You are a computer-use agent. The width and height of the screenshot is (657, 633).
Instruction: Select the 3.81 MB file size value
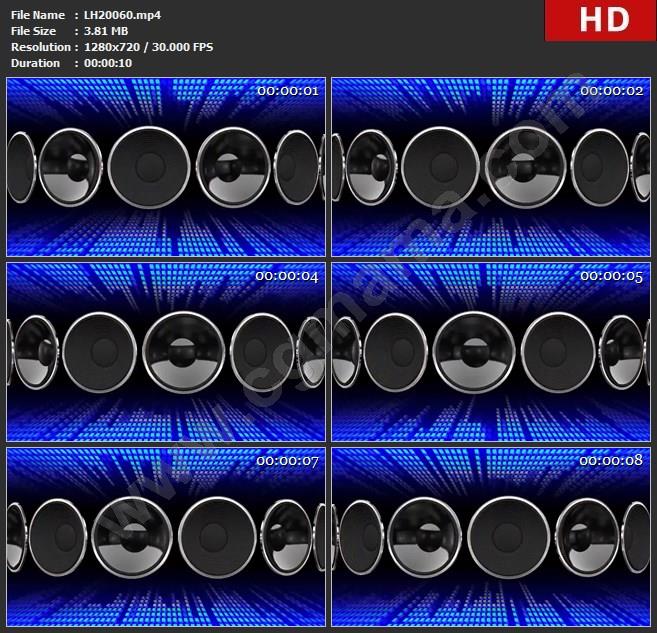click(108, 31)
